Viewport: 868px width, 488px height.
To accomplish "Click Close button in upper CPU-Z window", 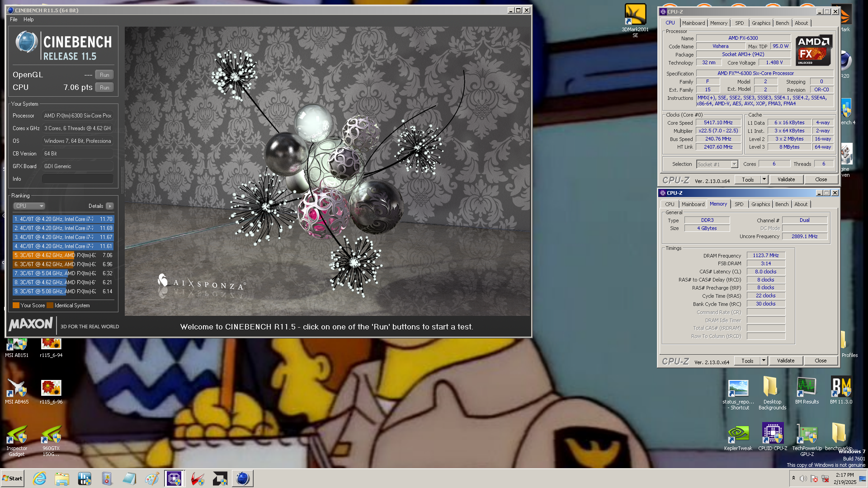I will pos(821,180).
